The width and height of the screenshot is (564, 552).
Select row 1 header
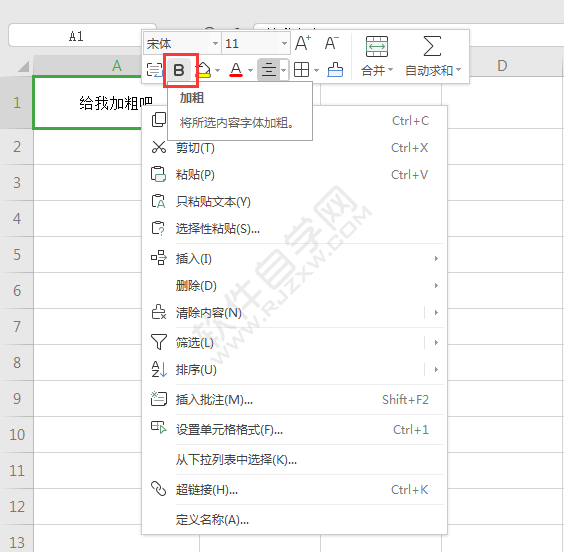pos(17,103)
